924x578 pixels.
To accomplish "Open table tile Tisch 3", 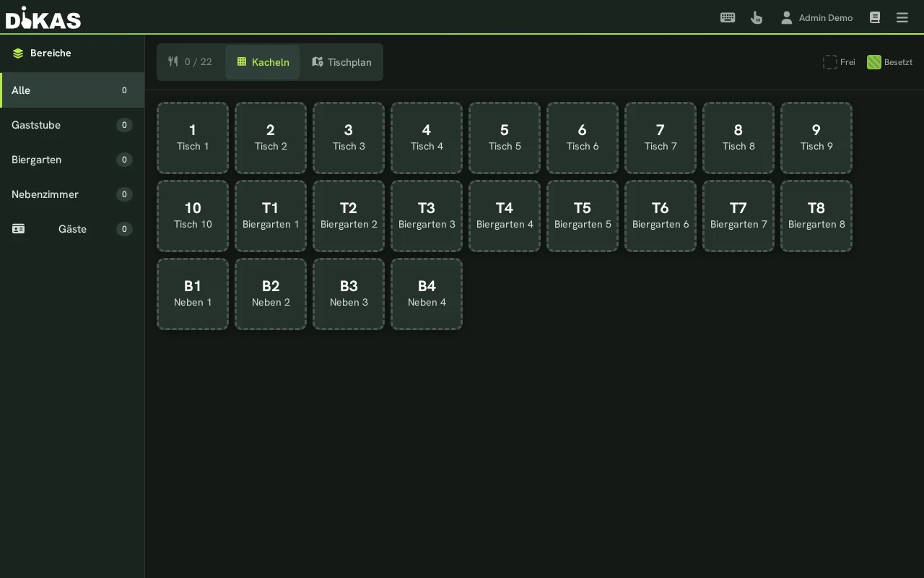I will [x=349, y=138].
